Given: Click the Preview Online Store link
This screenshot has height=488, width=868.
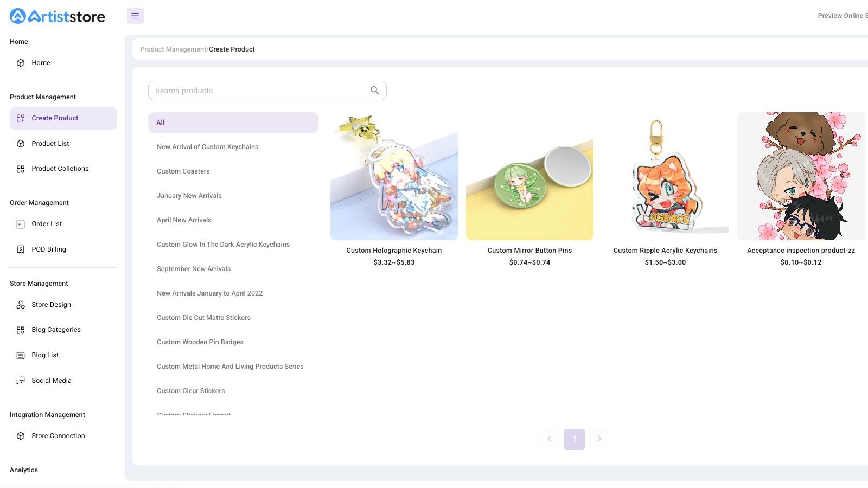Looking at the screenshot, I should click(841, 16).
